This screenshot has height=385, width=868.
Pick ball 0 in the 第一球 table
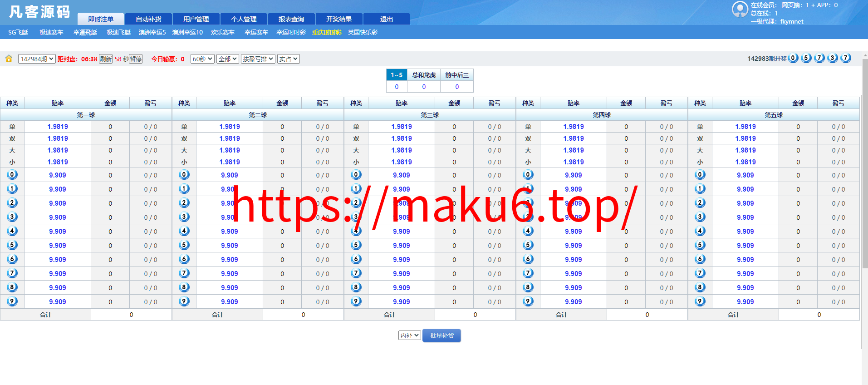tap(12, 175)
